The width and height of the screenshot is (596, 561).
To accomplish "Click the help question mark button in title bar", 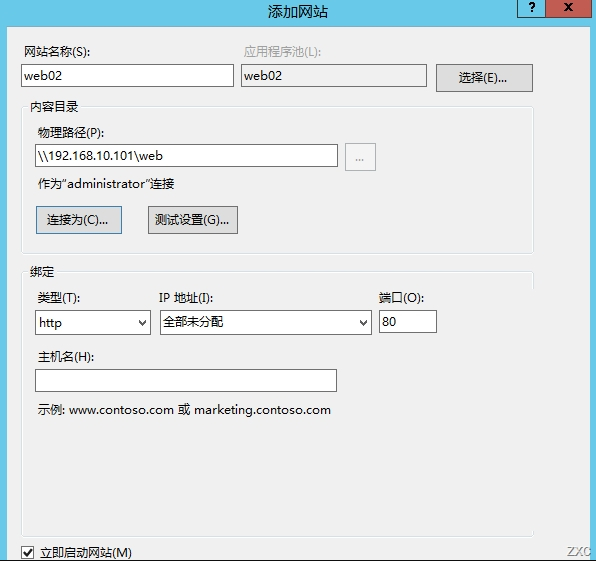I will point(531,8).
